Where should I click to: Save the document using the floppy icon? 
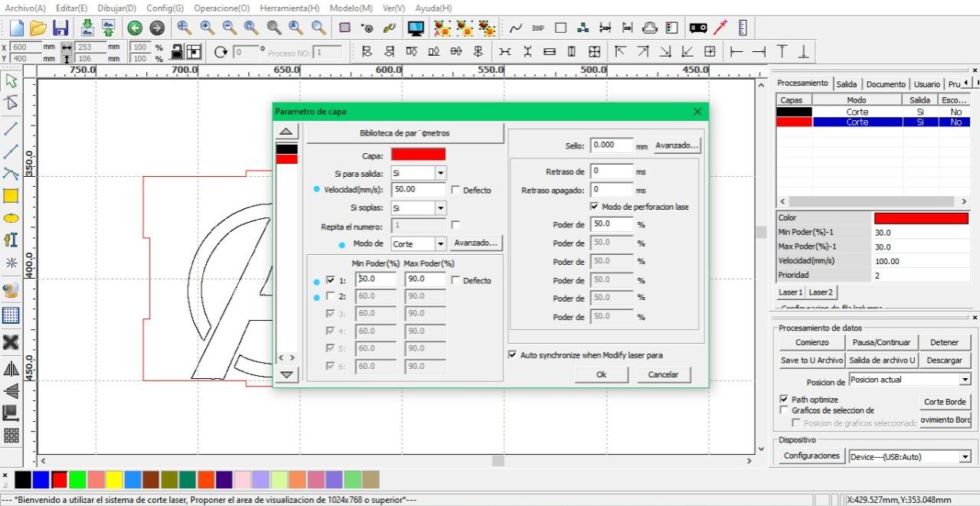point(61,28)
